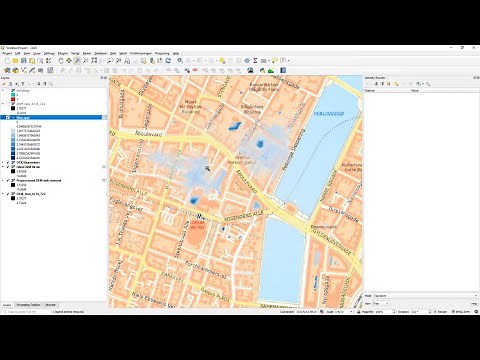Viewport: 480px width, 360px height.
Task: Switch to the Processing Toolbox tab
Action: (x=28, y=305)
